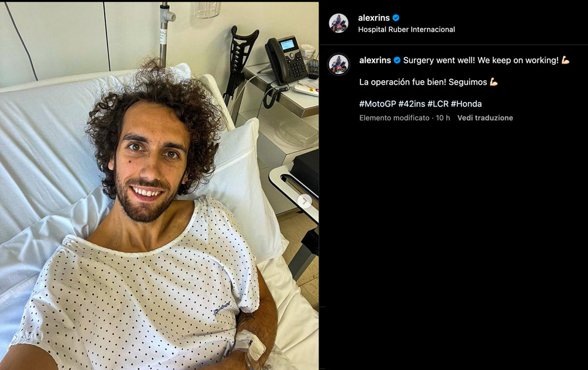Click the biceps emoji after 'Seguimos'

click(x=493, y=82)
